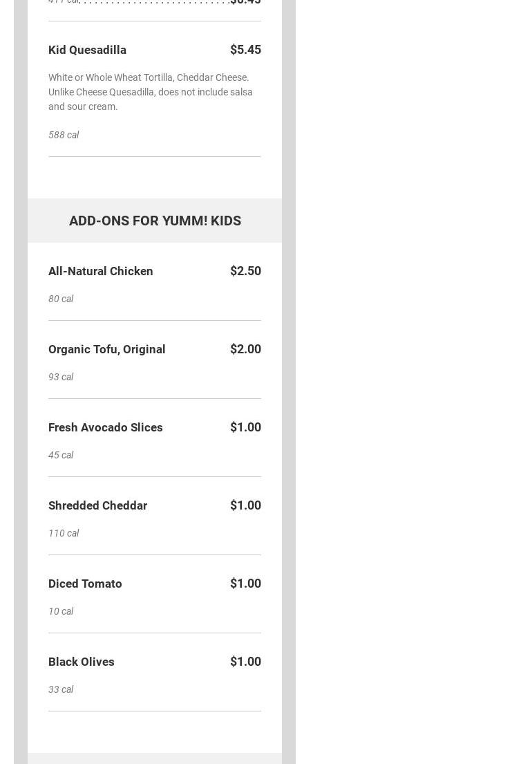Click the Kid Quesadilla item name
This screenshot has height=764, width=532.
[x=87, y=50]
